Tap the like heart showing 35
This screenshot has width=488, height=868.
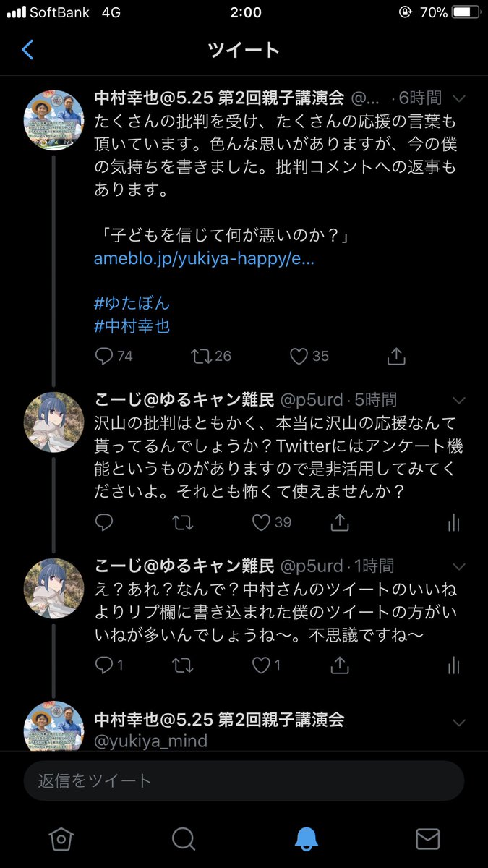point(298,355)
